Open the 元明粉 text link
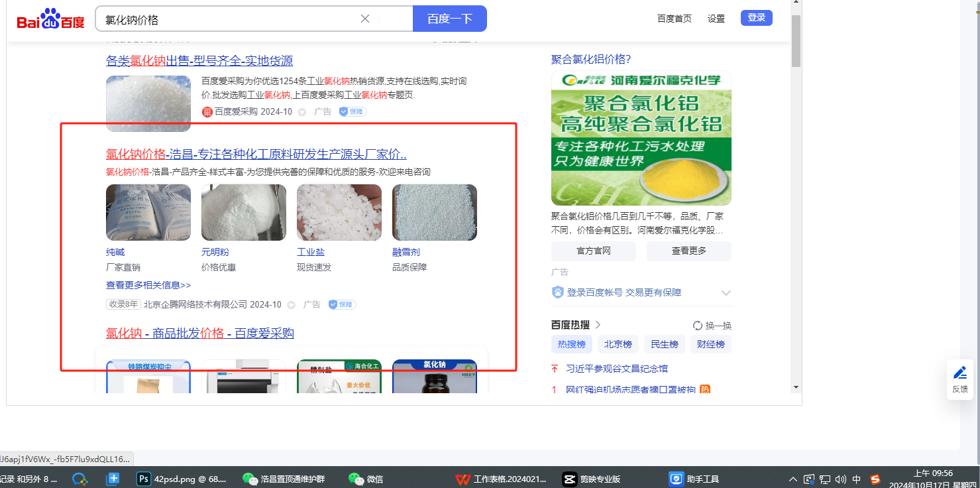The width and height of the screenshot is (980, 488). click(x=215, y=252)
